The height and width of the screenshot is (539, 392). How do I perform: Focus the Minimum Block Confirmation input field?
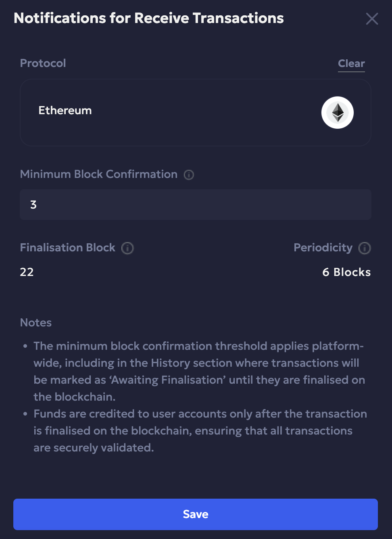196,205
